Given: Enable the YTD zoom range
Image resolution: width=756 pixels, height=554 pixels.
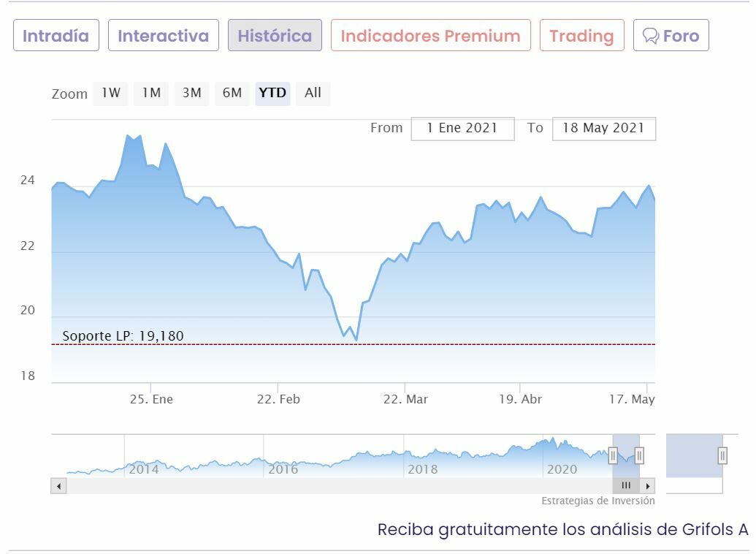Looking at the screenshot, I should pyautogui.click(x=272, y=93).
